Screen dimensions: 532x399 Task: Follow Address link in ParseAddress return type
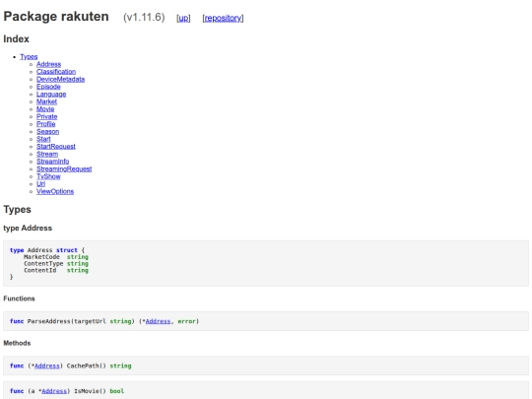158,321
